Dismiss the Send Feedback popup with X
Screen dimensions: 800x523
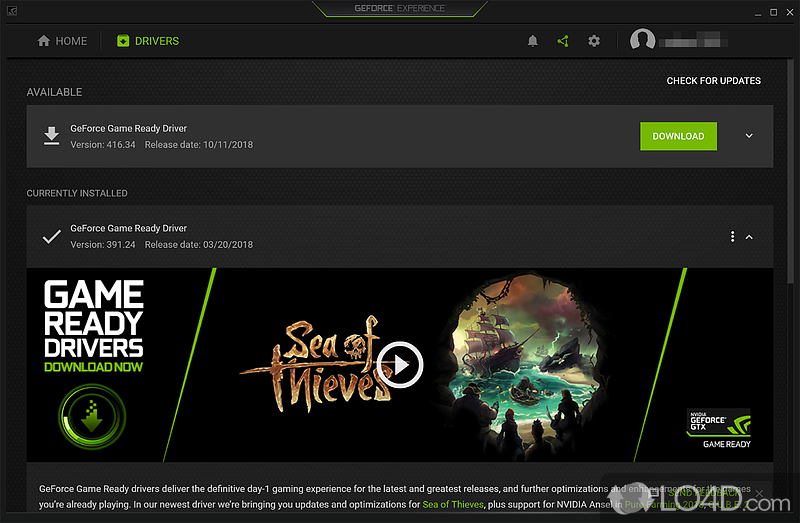tap(759, 493)
